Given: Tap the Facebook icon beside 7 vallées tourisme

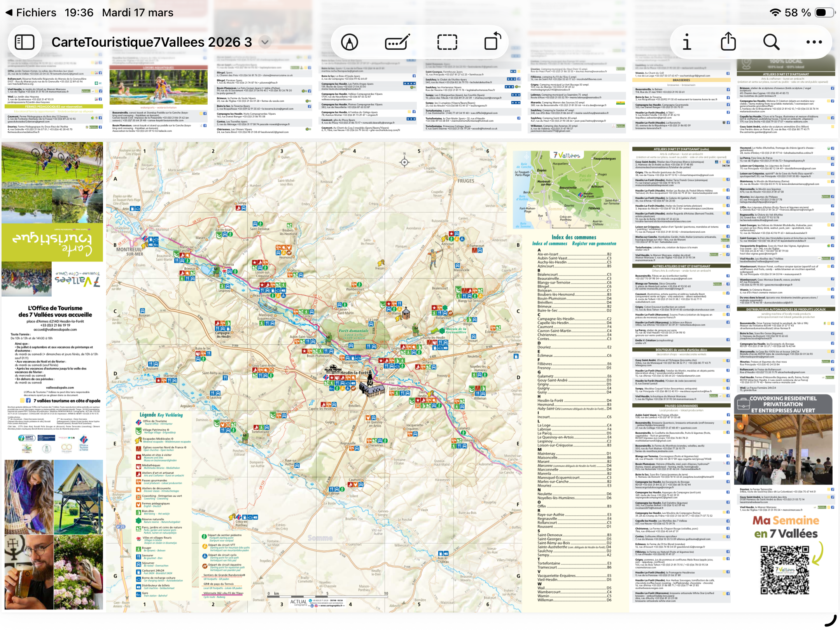Looking at the screenshot, I should coord(28,401).
